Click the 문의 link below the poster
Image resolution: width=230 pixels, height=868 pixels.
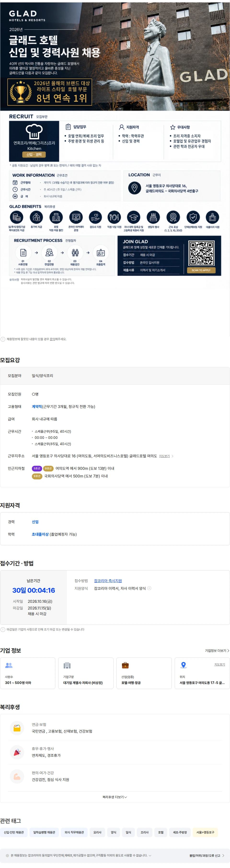tap(52, 339)
